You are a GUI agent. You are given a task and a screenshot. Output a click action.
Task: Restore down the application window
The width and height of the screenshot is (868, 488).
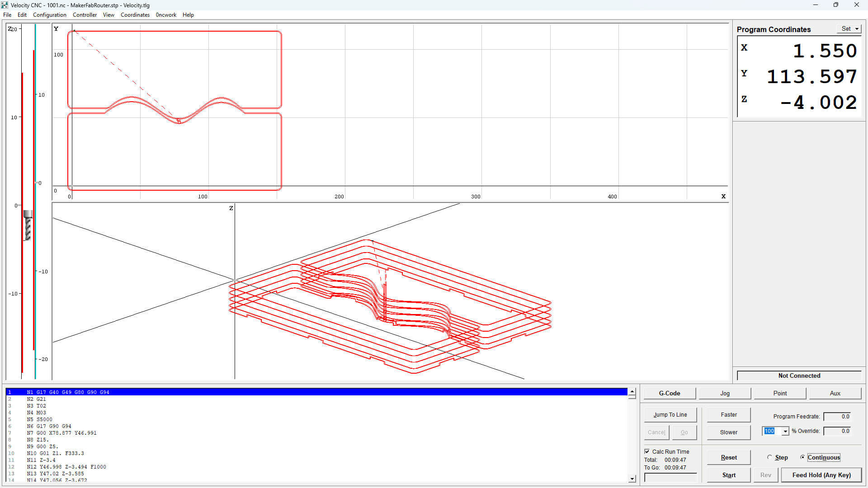pyautogui.click(x=835, y=5)
